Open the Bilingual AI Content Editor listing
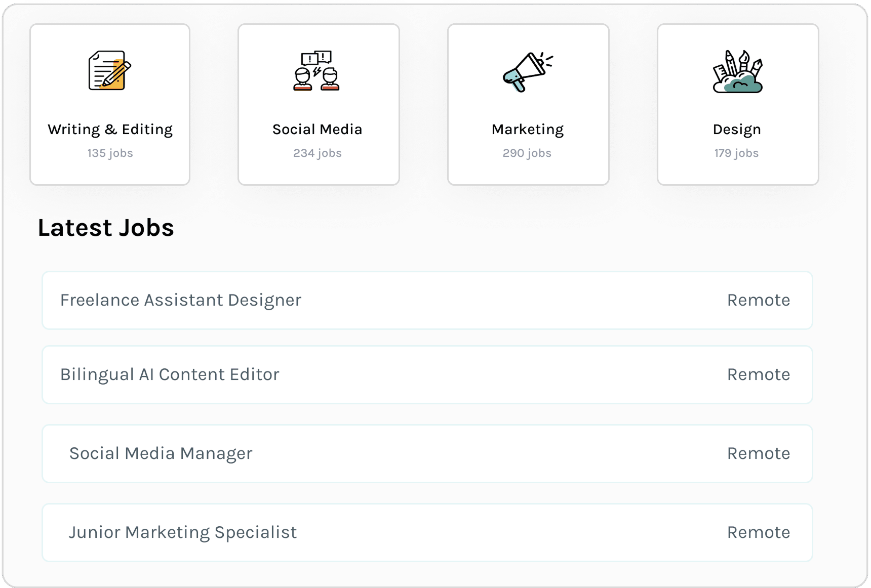Image resolution: width=871 pixels, height=588 pixels. click(170, 374)
